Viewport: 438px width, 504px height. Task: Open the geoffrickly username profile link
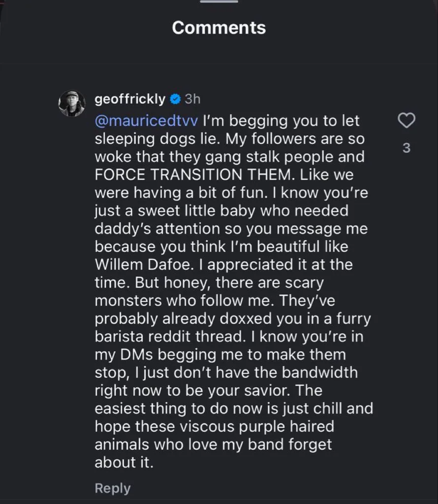(129, 99)
